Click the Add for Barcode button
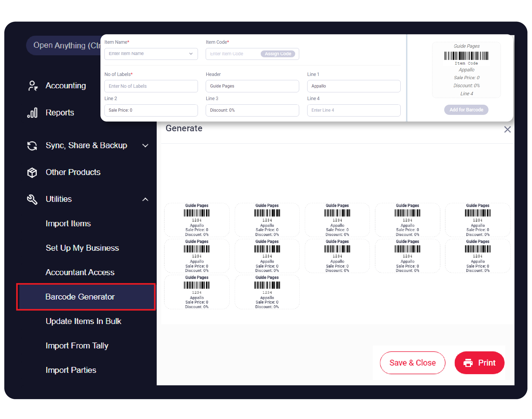Viewport: 532px width, 419px height. [x=466, y=110]
